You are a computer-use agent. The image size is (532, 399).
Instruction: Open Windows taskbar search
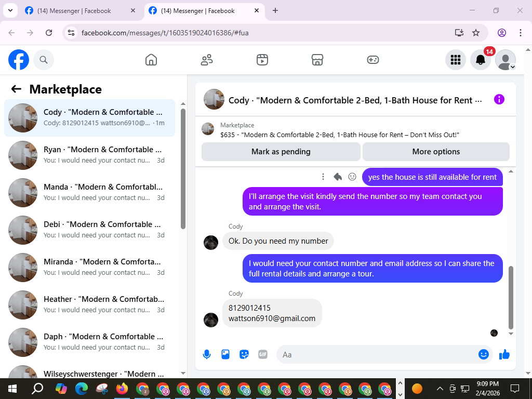pos(37,389)
